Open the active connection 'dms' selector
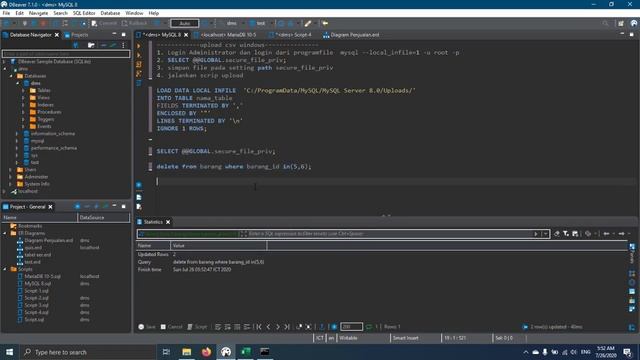640x360 pixels. (231, 23)
